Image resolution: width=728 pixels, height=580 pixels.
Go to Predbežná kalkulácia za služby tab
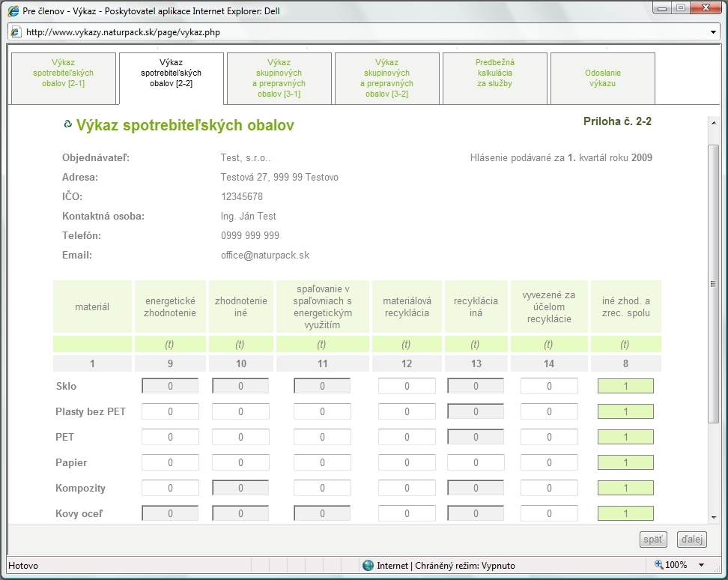click(495, 79)
